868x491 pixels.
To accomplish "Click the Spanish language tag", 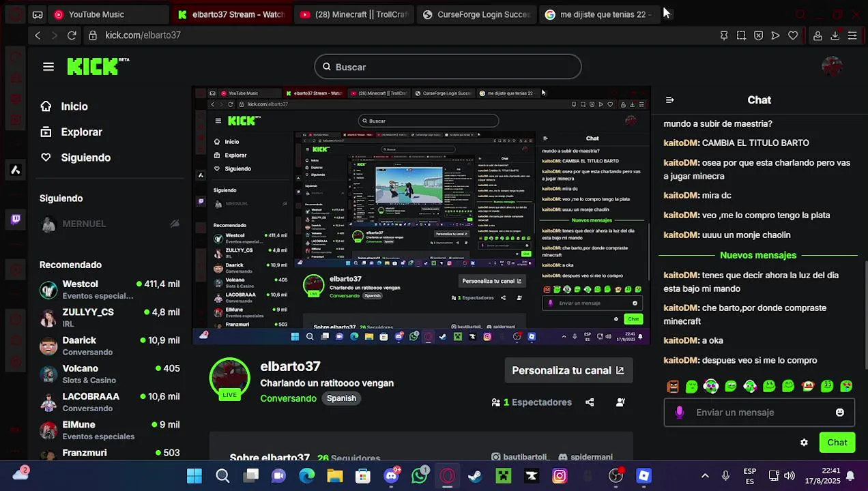I will [341, 398].
